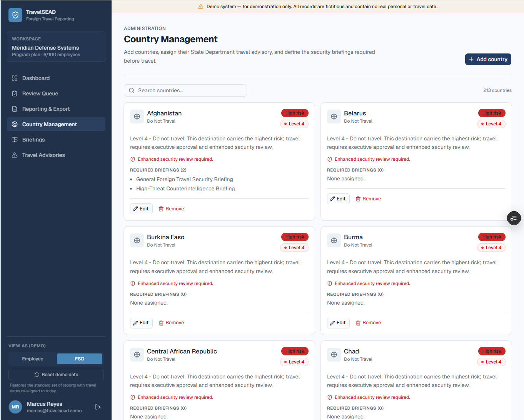Click the globe icon on Burkina Faso card
Screen dimensions: 524x420
pyautogui.click(x=137, y=240)
